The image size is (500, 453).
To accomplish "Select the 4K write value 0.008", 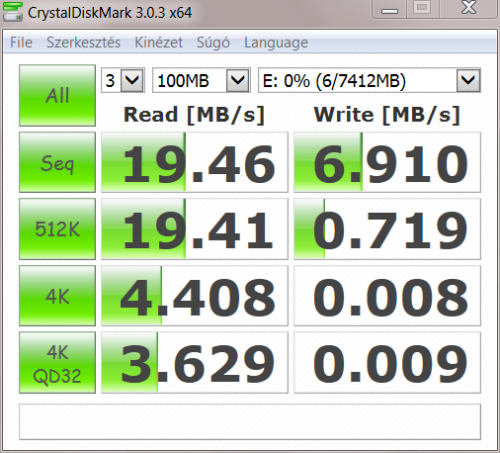I will click(x=387, y=296).
